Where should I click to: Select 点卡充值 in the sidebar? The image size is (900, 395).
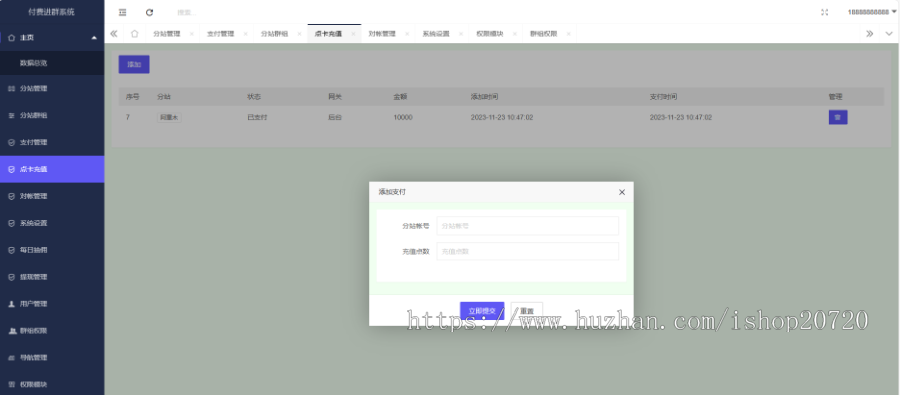[52, 169]
